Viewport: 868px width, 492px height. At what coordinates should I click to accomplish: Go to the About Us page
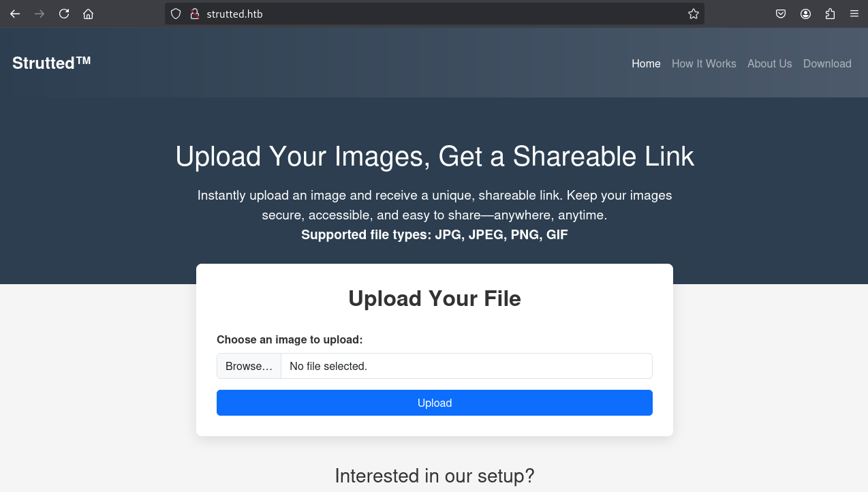(x=769, y=63)
